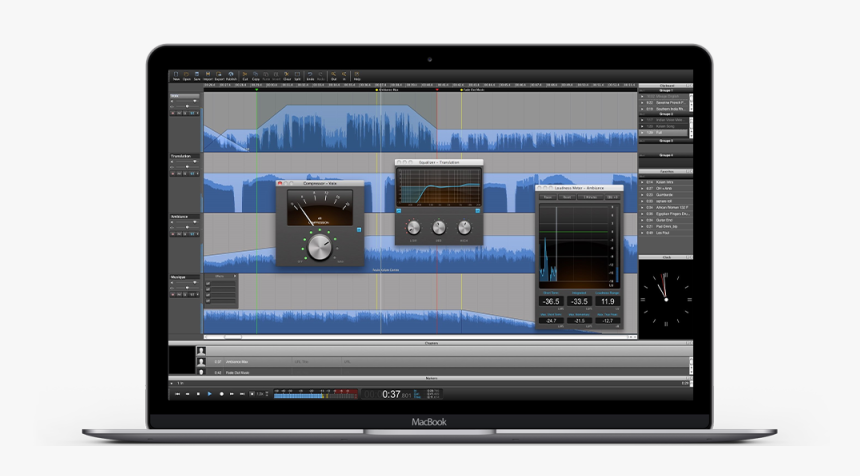
Task: Open Help from the toolbar
Action: 357,76
